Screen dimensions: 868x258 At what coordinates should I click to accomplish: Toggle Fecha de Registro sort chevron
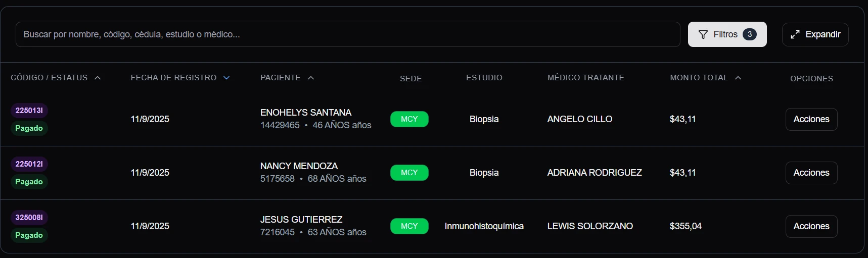(x=226, y=78)
